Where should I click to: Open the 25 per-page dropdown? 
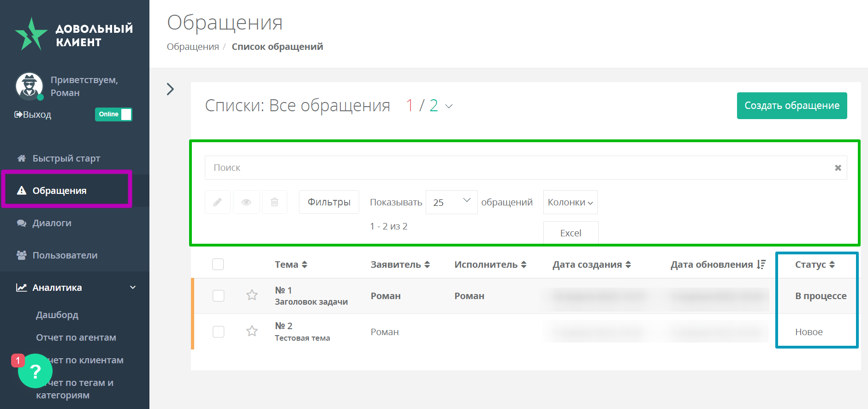pos(451,202)
